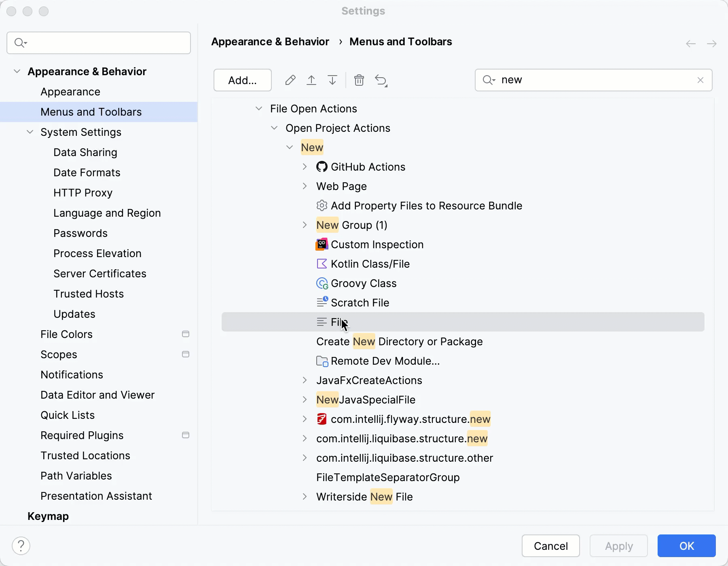The width and height of the screenshot is (728, 566).
Task: Move the File action up with the up-arrow icon
Action: 311,80
